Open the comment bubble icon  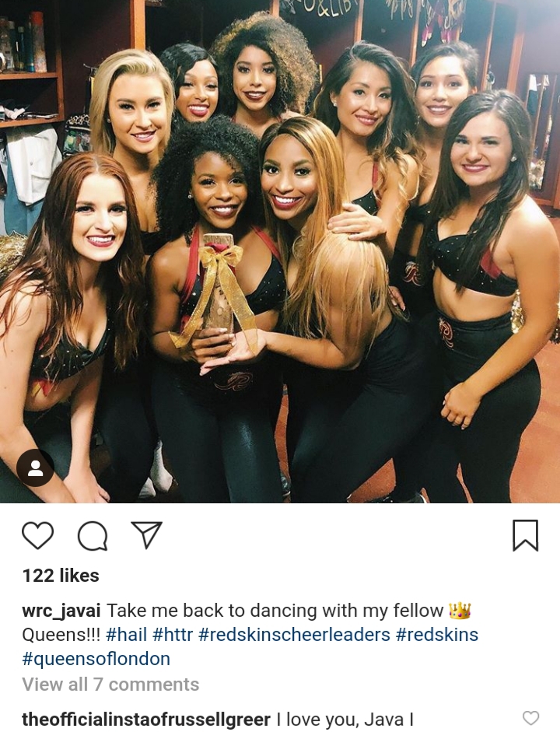tap(93, 535)
